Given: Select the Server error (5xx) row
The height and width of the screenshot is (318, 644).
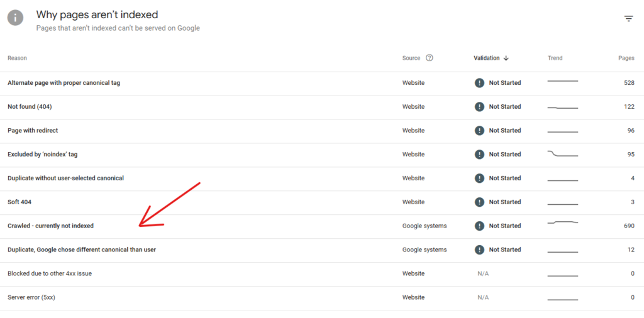Looking at the screenshot, I should pos(31,297).
